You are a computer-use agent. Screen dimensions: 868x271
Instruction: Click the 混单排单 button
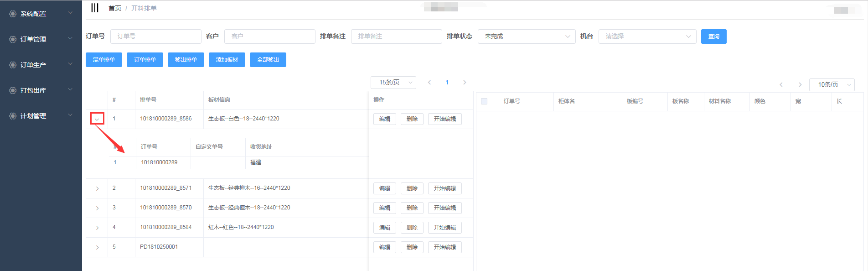tap(104, 60)
